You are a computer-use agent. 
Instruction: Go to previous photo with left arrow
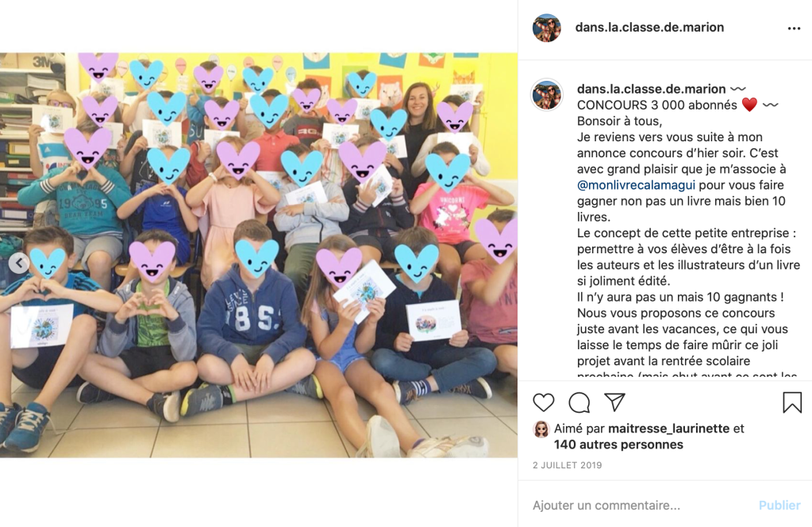point(19,263)
